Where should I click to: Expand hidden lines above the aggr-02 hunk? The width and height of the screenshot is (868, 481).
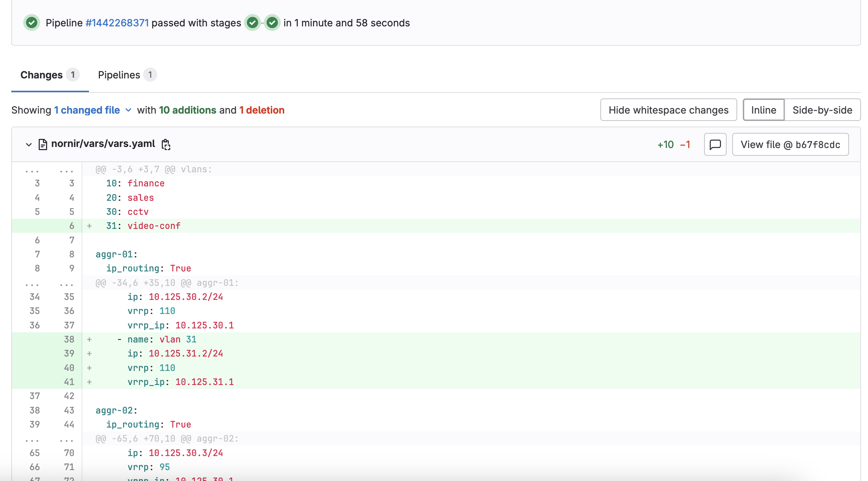[32, 439]
